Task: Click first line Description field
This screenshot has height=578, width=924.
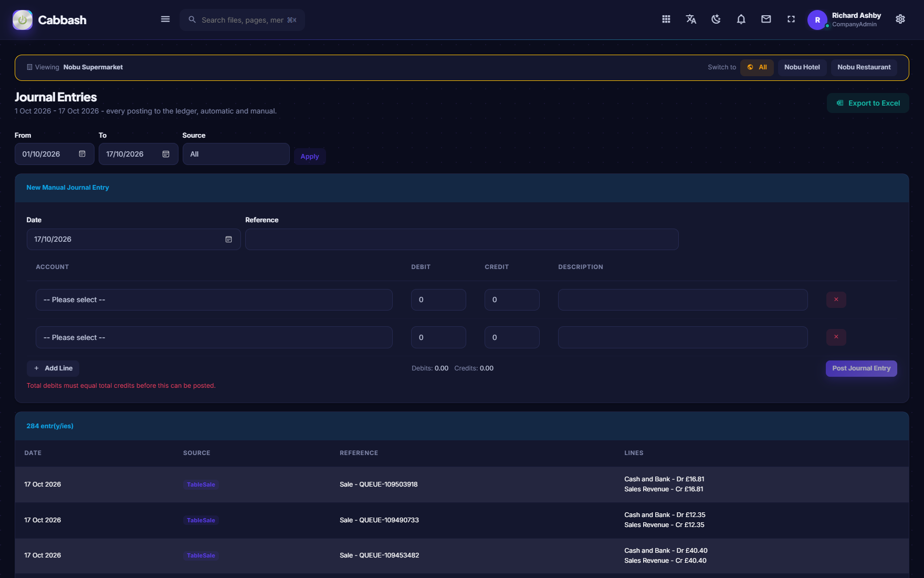Action: point(683,300)
